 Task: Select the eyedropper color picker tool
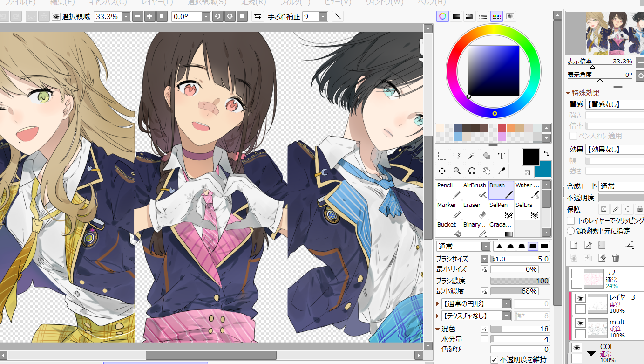502,171
